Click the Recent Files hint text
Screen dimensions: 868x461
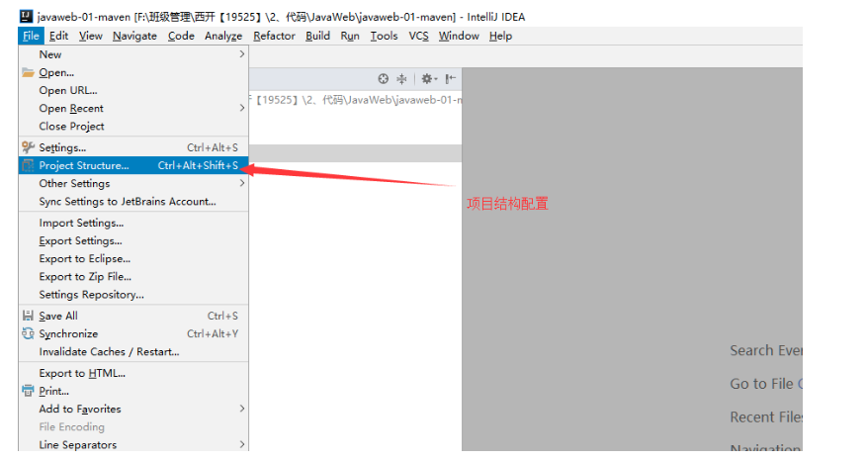pyautogui.click(x=766, y=417)
